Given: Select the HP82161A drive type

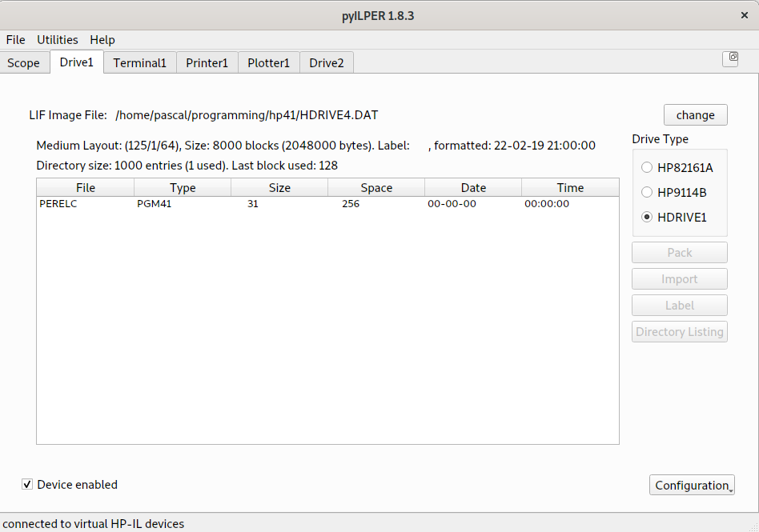Looking at the screenshot, I should pyautogui.click(x=647, y=167).
